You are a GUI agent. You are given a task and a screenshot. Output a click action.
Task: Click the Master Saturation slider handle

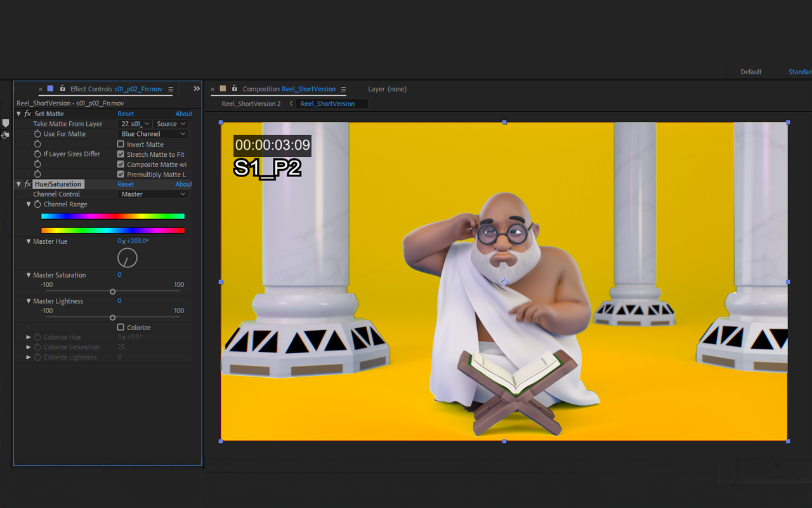tap(112, 291)
